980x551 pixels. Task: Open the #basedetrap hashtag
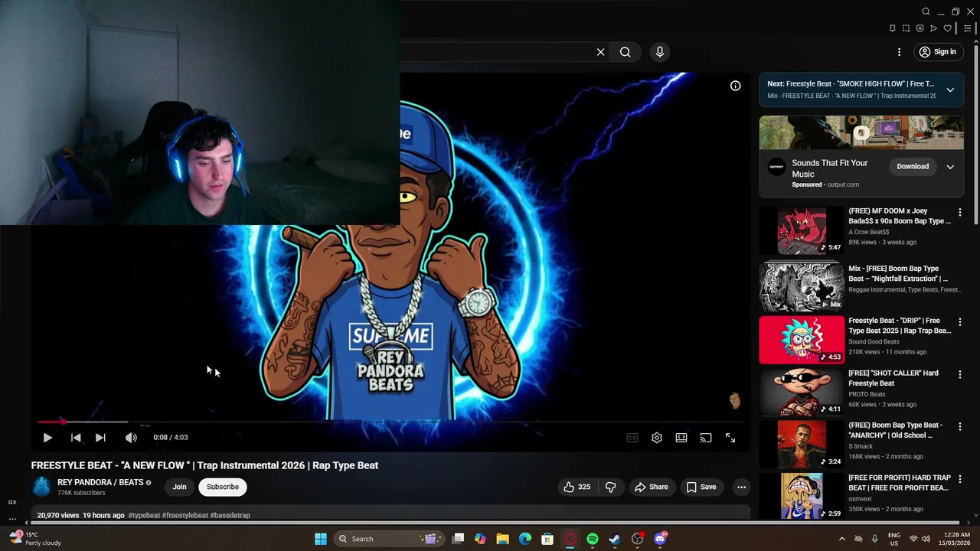click(230, 516)
